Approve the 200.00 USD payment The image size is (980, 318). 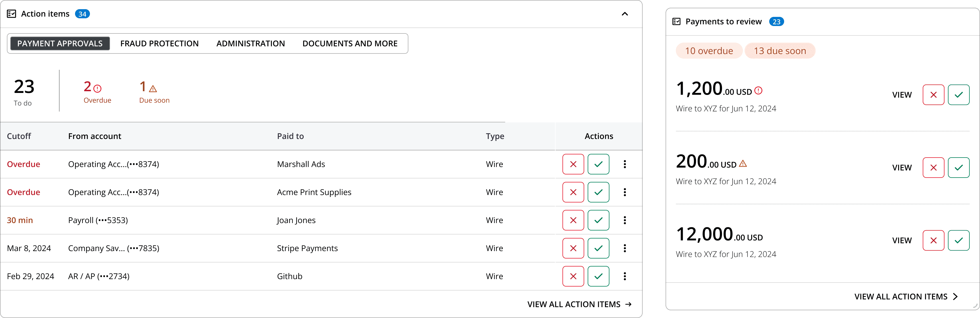(958, 168)
